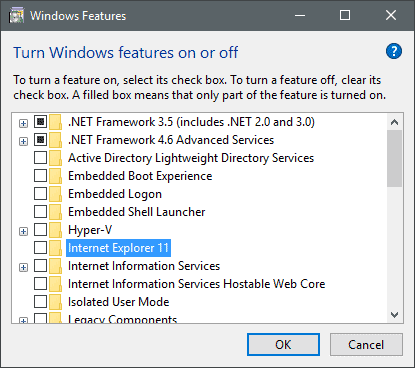
Task: Select the Embedded Logon label
Action: coord(115,194)
